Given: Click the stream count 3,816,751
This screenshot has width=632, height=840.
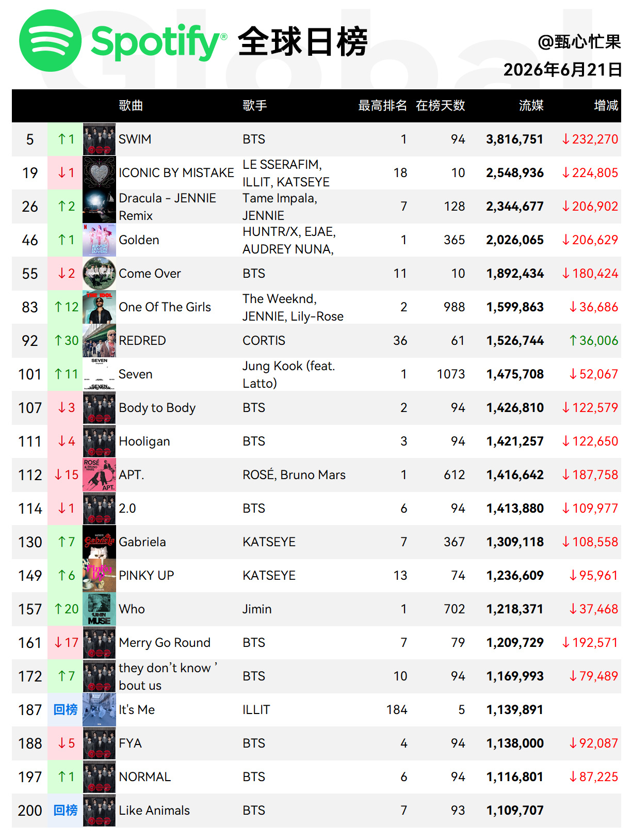Looking at the screenshot, I should (x=515, y=139).
